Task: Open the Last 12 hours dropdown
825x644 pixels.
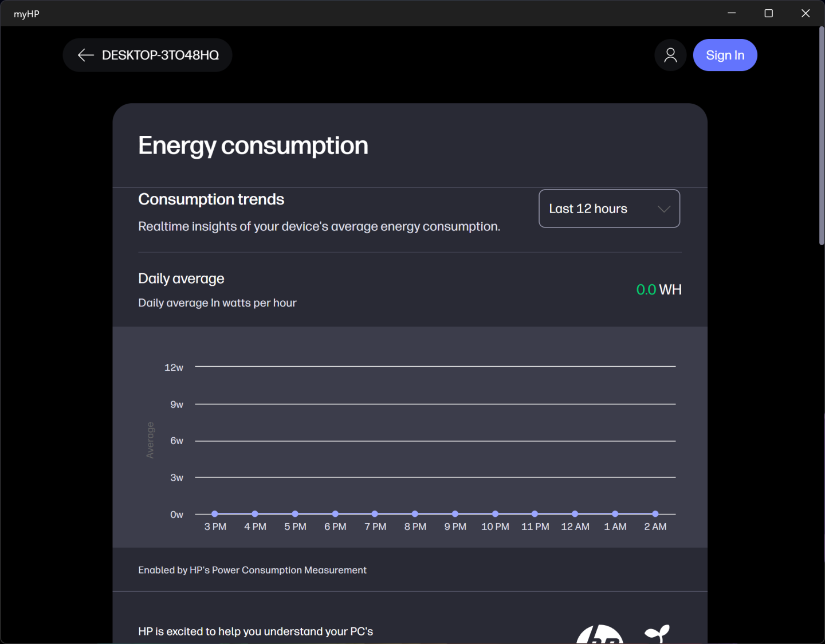Action: point(609,209)
